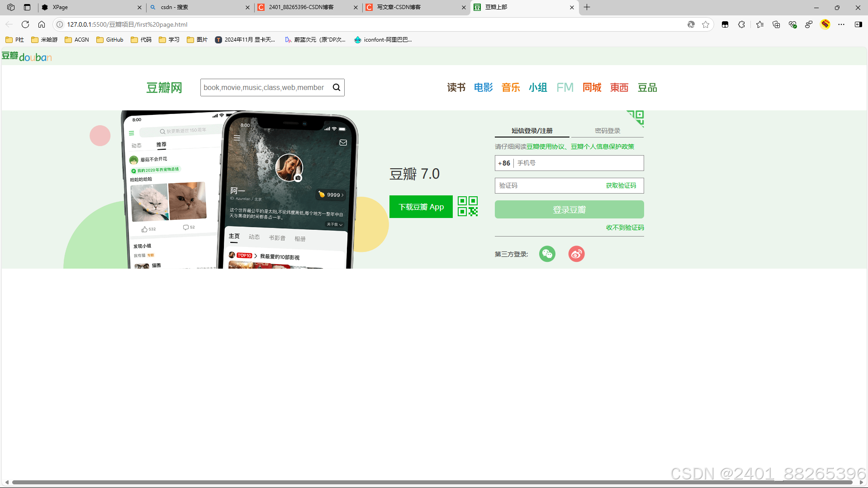Switch to the 写文章-CSDN博客 tab

(415, 7)
